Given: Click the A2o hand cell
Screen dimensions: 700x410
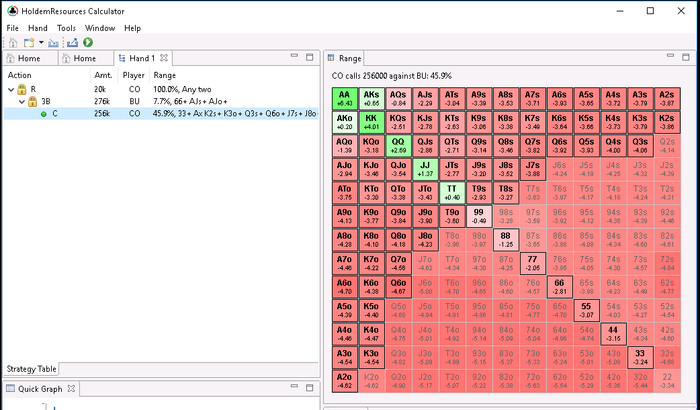Looking at the screenshot, I should click(x=344, y=381).
